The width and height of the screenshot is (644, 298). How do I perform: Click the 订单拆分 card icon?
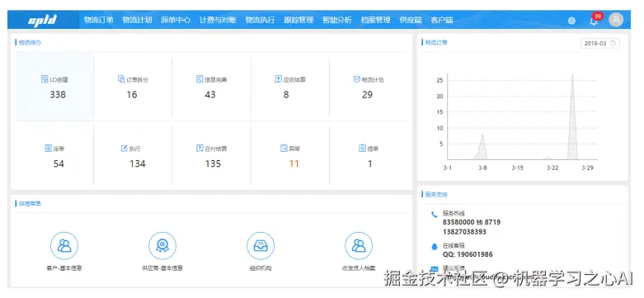coord(121,79)
